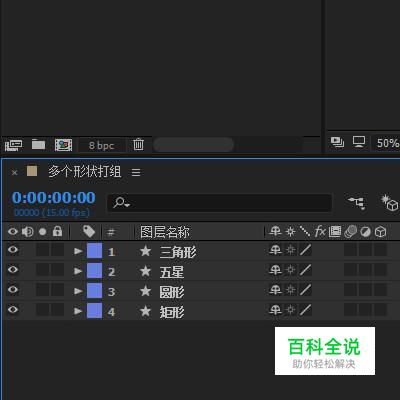400x400 pixels.
Task: Click the 圆形 layer label color swatch
Action: point(94,291)
